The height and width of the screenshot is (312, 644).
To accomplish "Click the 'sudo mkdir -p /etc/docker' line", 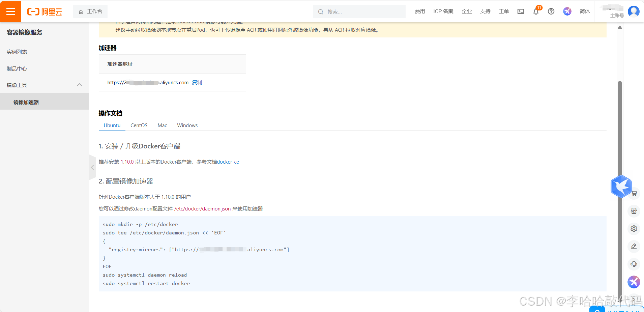I will click(x=140, y=225).
